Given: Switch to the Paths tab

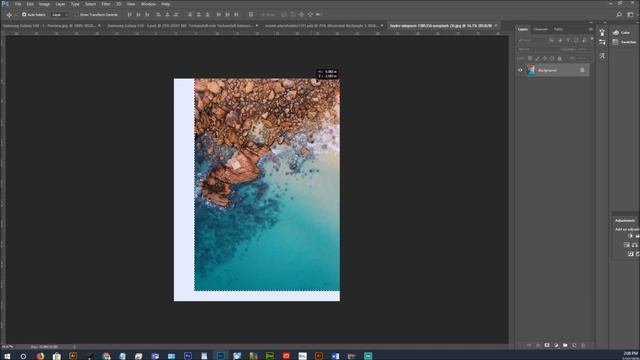Looking at the screenshot, I should [558, 29].
